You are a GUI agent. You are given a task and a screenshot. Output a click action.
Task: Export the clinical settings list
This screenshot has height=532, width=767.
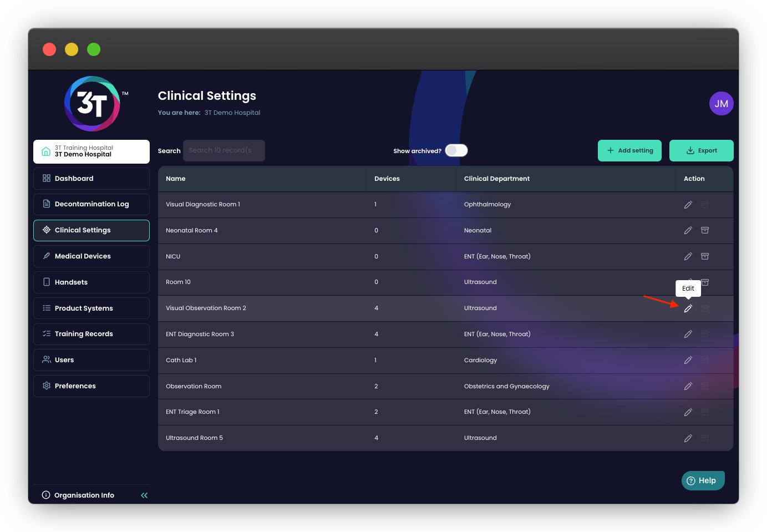701,150
